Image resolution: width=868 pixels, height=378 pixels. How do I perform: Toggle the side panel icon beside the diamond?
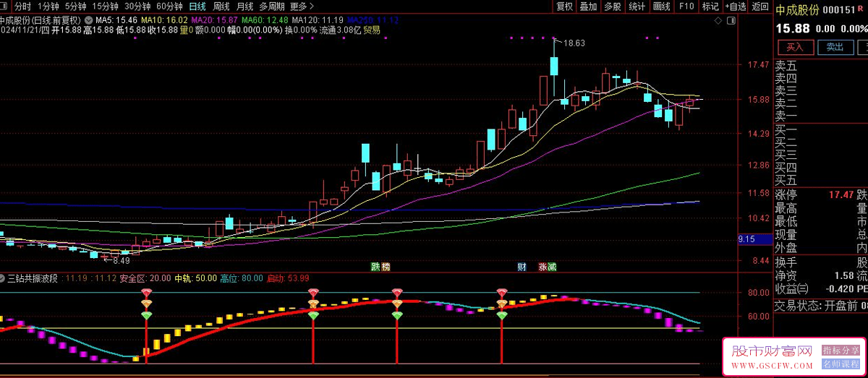[731, 22]
